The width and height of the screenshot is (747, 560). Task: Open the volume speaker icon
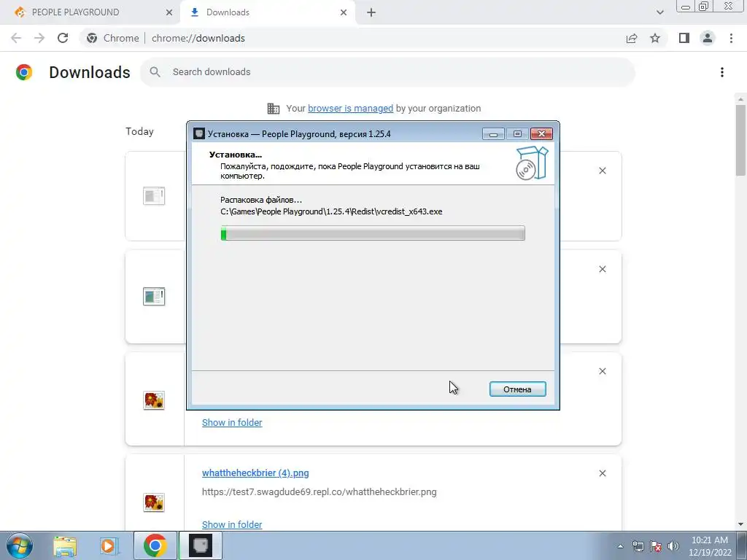tap(673, 546)
